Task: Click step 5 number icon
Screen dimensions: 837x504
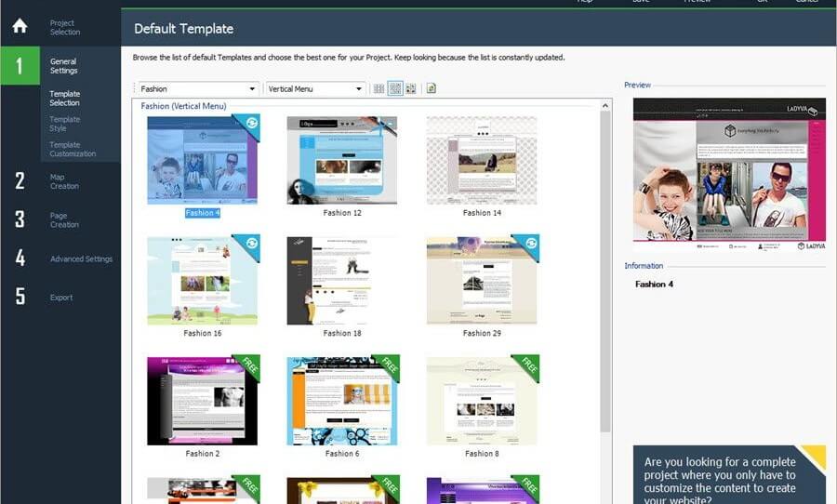Action: [20, 297]
